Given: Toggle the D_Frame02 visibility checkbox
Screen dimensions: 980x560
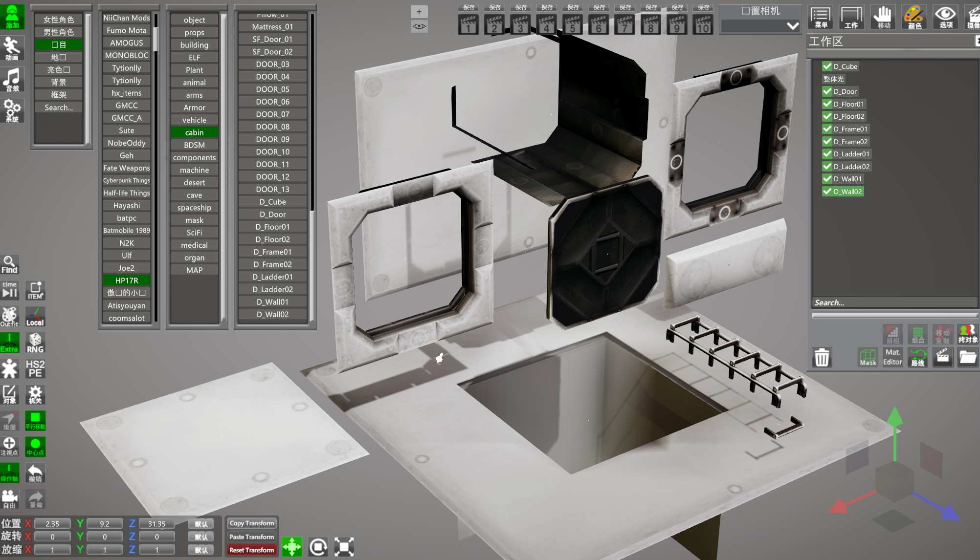Looking at the screenshot, I should pos(827,142).
